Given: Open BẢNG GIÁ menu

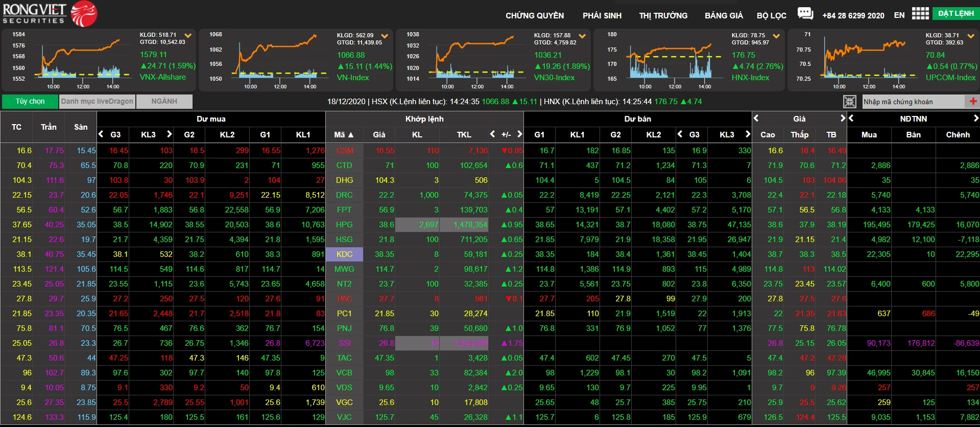Looking at the screenshot, I should (724, 15).
